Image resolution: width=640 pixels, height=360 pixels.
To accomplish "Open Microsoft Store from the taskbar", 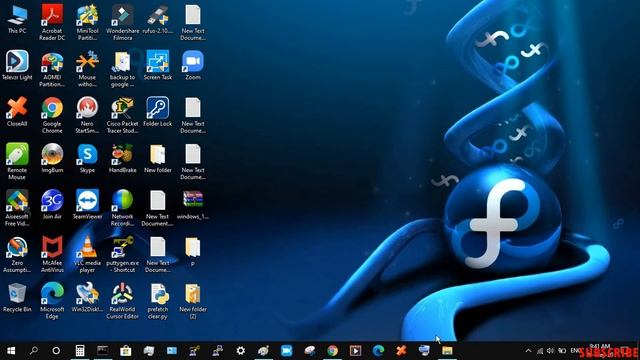I will click(126, 351).
